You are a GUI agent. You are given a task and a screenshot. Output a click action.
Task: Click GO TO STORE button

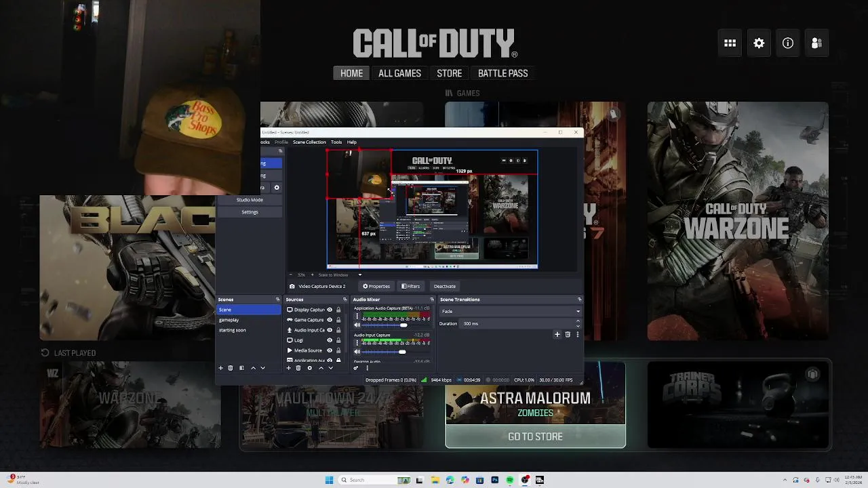(535, 436)
